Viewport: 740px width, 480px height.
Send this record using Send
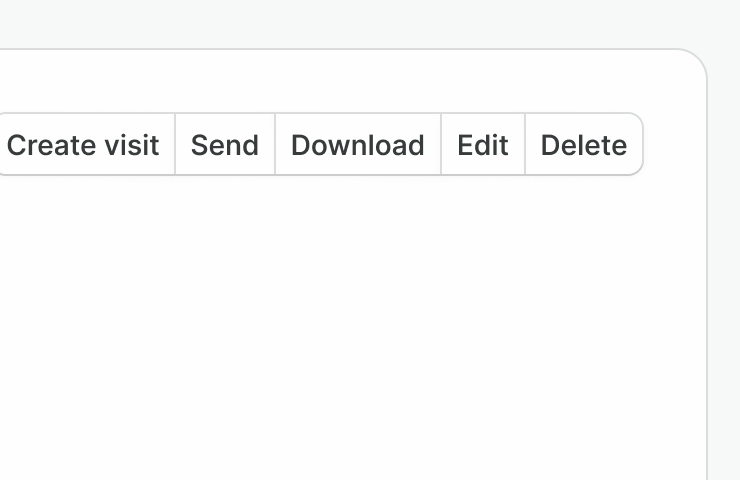pos(225,145)
